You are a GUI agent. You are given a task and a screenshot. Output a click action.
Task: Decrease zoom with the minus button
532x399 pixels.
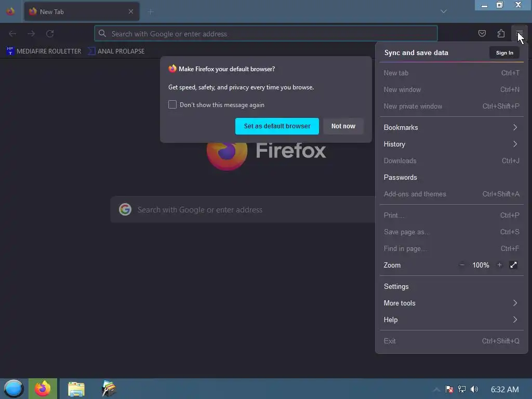462,265
